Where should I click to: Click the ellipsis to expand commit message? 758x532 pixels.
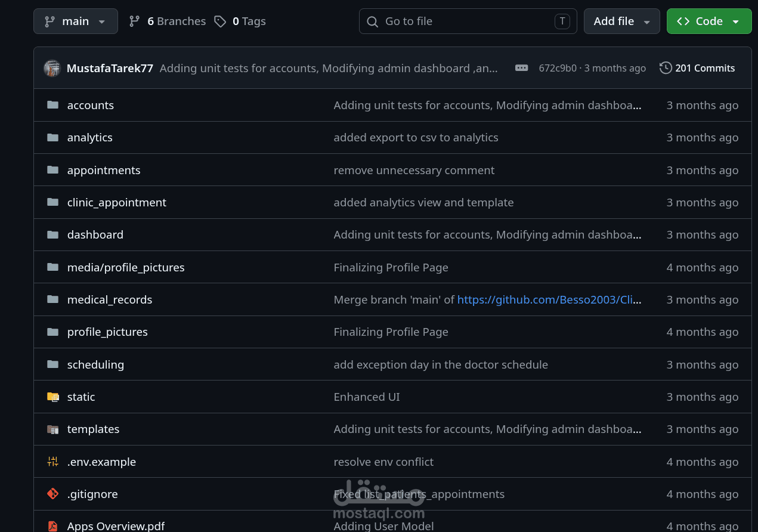click(521, 68)
